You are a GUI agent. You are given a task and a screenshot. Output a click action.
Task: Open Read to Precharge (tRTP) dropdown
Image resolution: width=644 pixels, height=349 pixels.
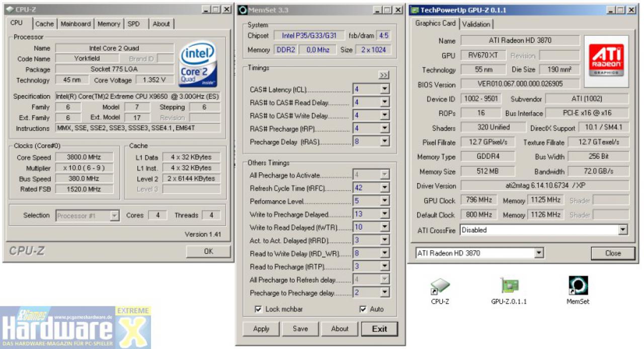[385, 267]
